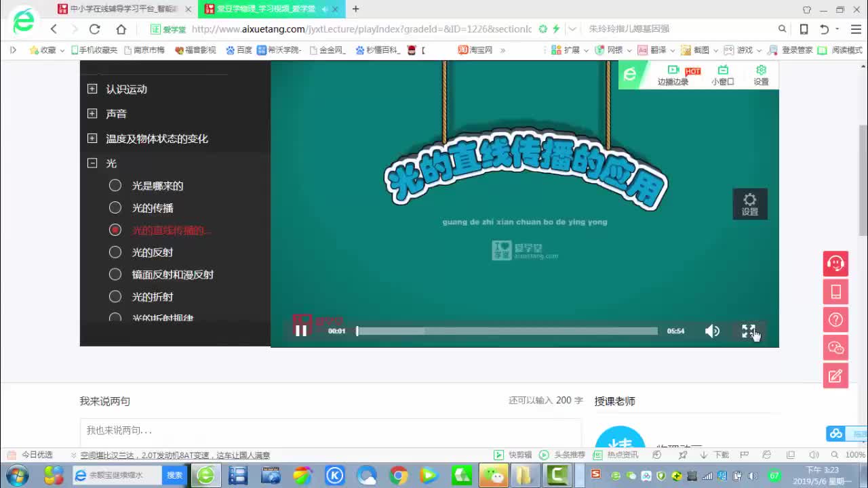Click the red mobile phone sidebar icon
The width and height of the screenshot is (868, 488).
tap(835, 291)
